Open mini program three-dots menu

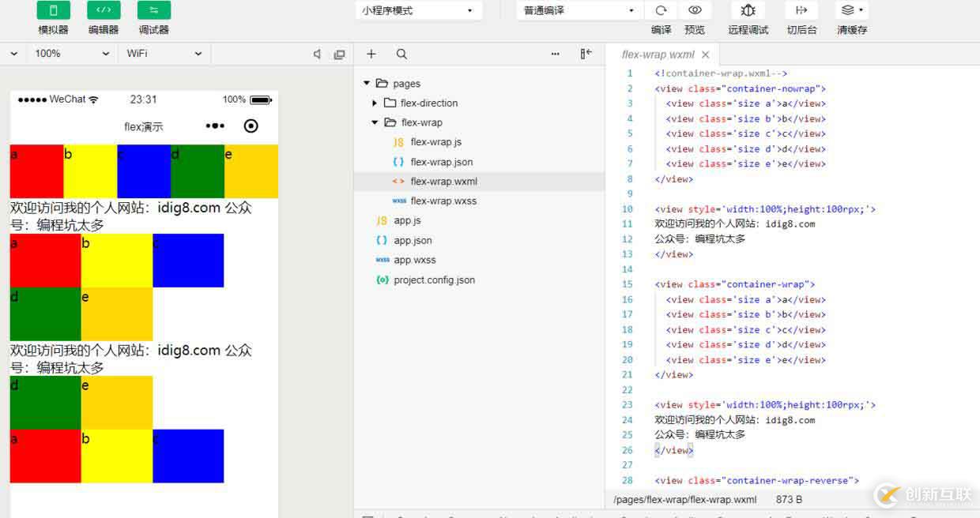(x=215, y=126)
